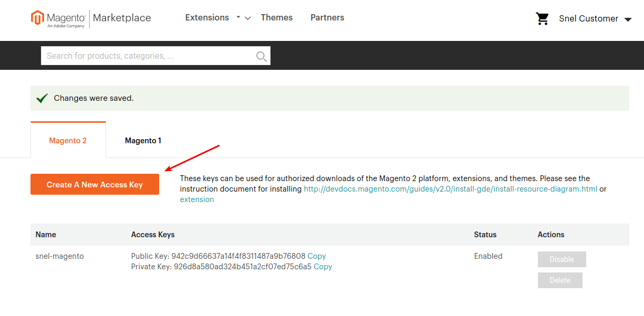Switch to the Magento 2 tab
Screen dimensions: 644x316
click(68, 141)
